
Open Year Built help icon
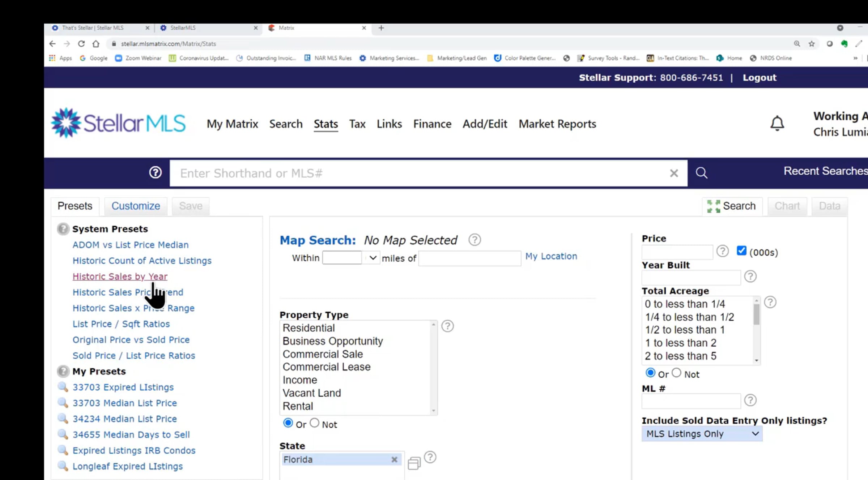click(x=750, y=277)
